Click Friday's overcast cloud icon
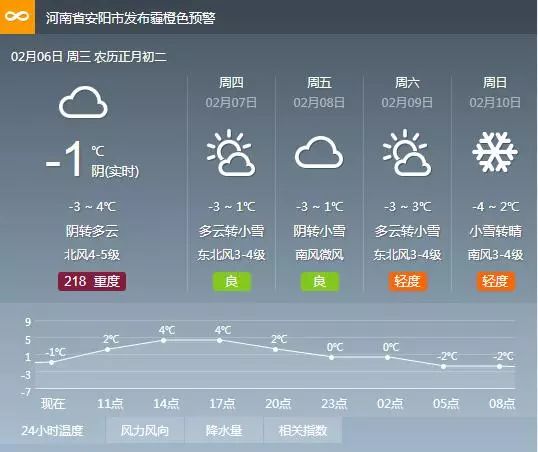 319,152
